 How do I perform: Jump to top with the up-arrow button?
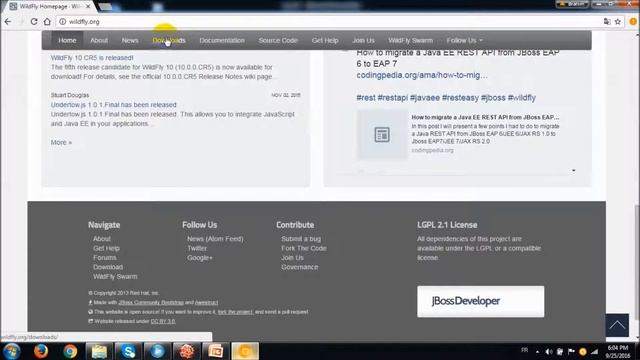click(617, 325)
